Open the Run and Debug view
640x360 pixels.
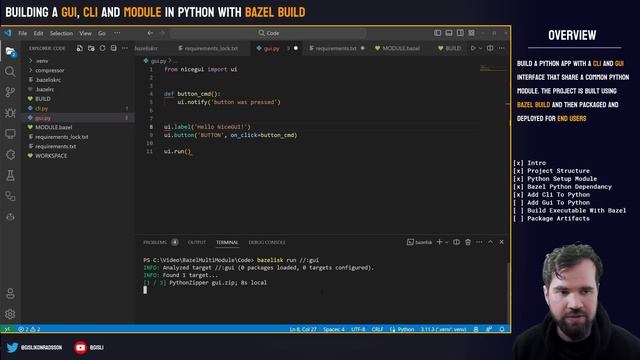tap(10, 113)
